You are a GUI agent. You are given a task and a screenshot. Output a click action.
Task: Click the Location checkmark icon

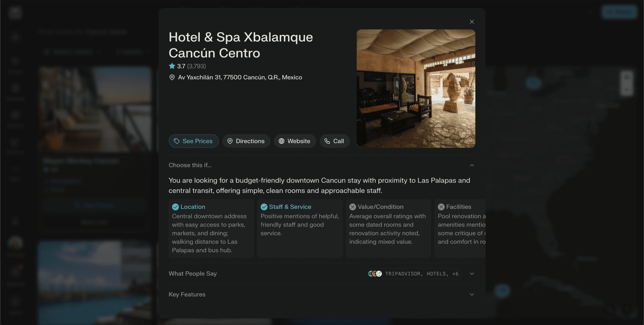tap(176, 207)
